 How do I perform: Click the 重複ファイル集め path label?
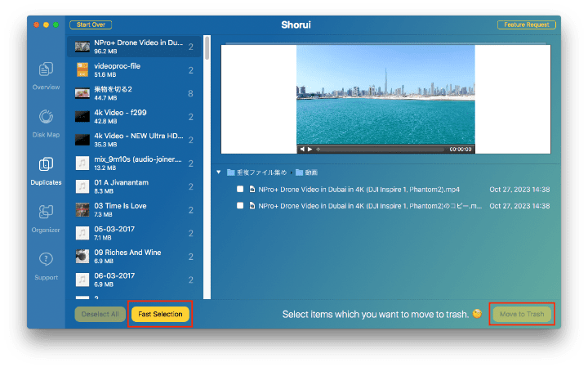[261, 172]
